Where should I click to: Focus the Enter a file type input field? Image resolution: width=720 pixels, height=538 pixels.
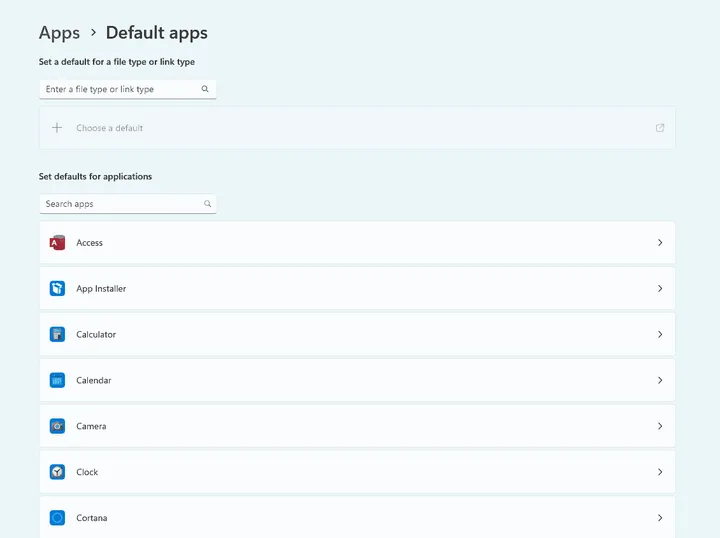pyautogui.click(x=118, y=89)
